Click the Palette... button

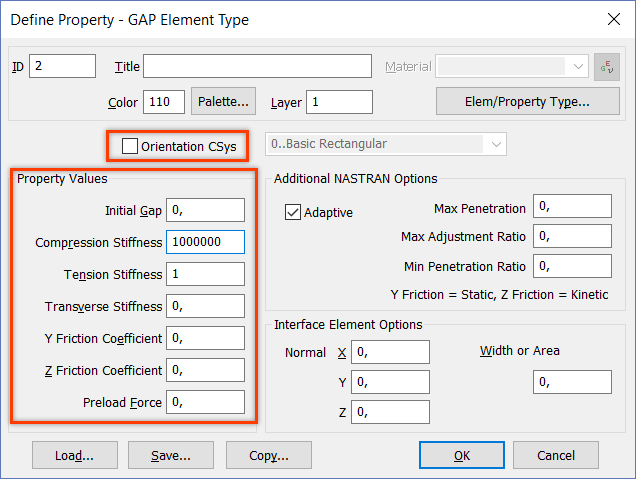[x=223, y=101]
